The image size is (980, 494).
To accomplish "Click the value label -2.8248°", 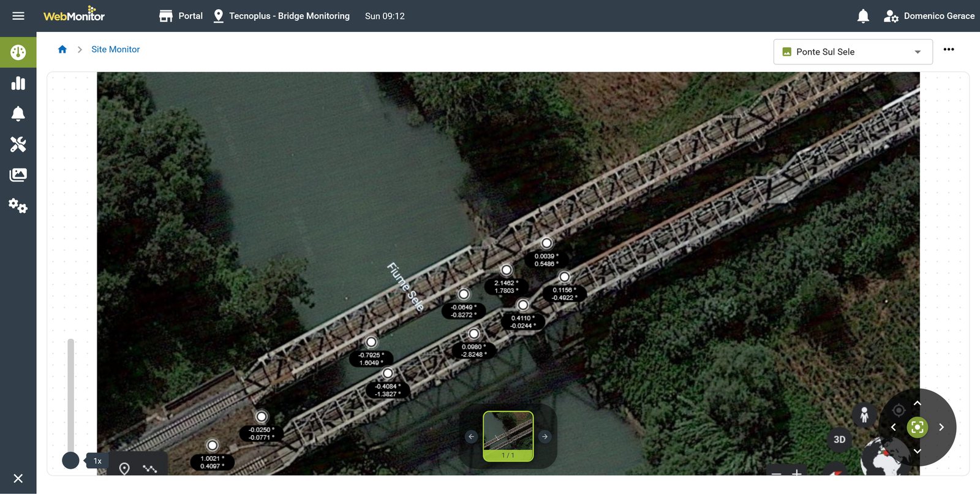I will coord(473,355).
